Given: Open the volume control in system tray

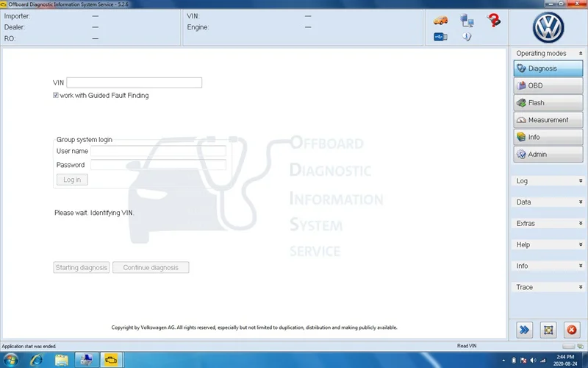Looking at the screenshot, I should point(533,361).
